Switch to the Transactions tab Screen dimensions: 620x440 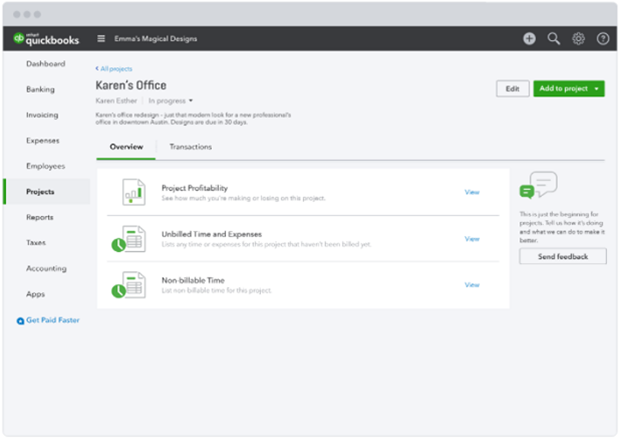pos(191,147)
